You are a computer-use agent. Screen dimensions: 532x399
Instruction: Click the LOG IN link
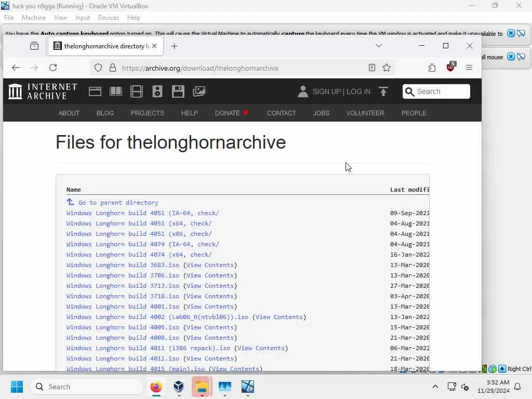(x=358, y=91)
